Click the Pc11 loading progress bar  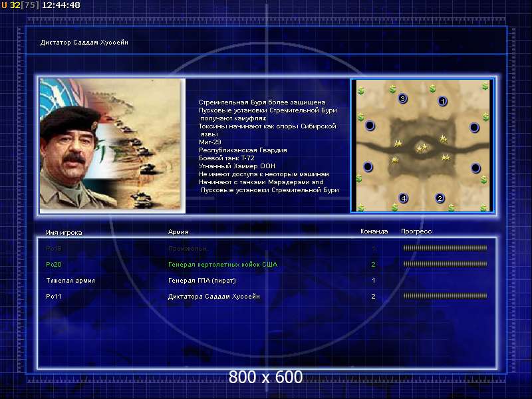pyautogui.click(x=445, y=296)
